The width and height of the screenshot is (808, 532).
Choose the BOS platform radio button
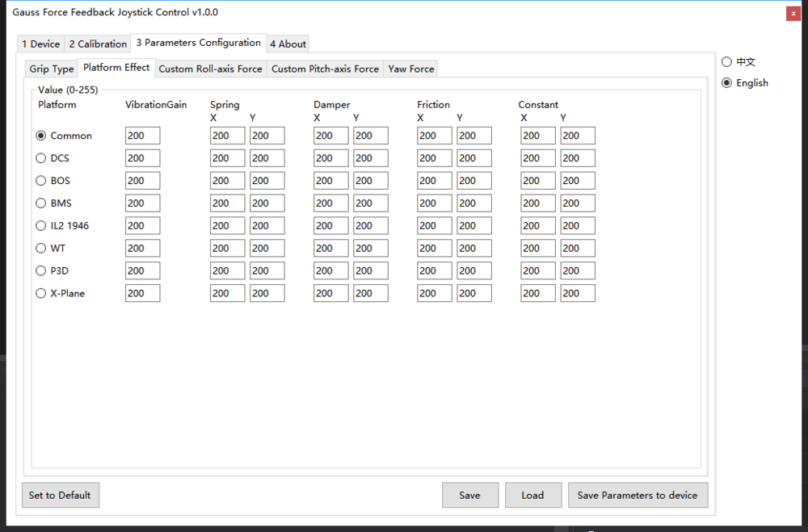(x=53, y=181)
